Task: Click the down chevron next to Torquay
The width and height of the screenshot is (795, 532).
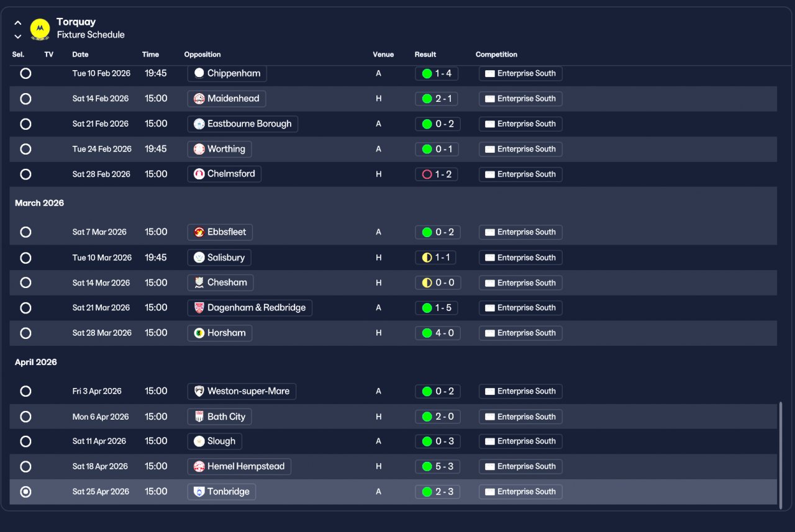Action: click(x=17, y=36)
